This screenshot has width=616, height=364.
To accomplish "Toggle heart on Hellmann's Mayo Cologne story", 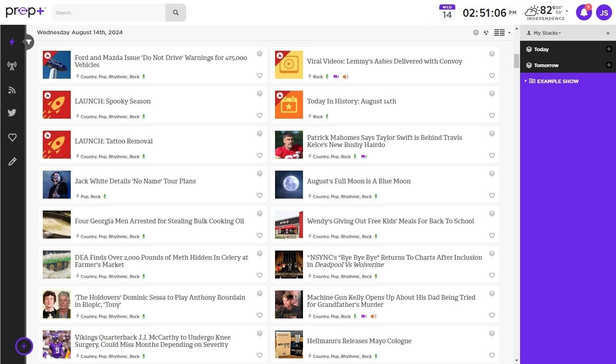I will tap(492, 355).
